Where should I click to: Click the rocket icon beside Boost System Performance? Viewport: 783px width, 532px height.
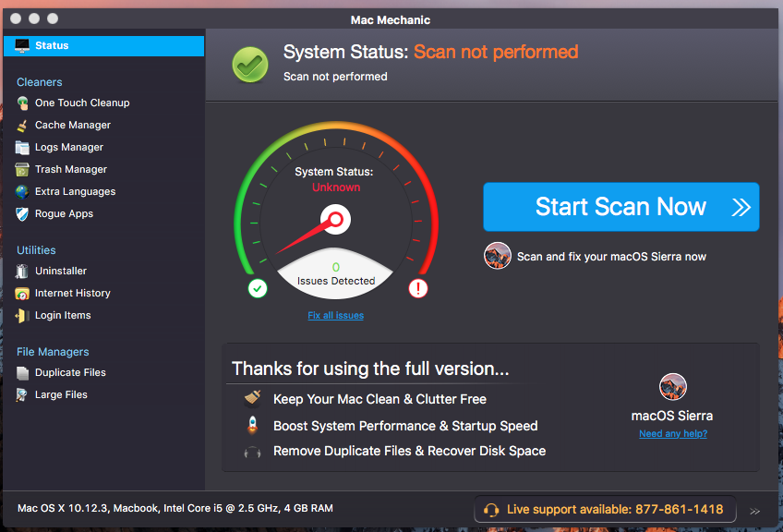[253, 425]
